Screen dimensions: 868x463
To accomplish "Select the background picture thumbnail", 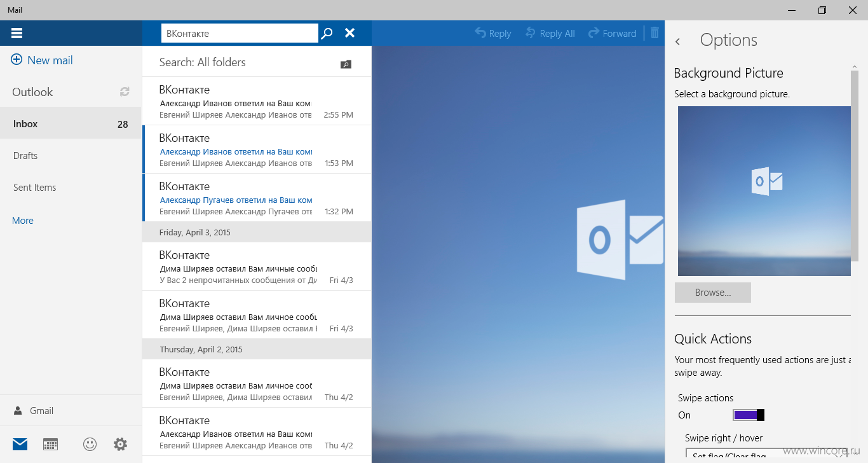I will [764, 191].
